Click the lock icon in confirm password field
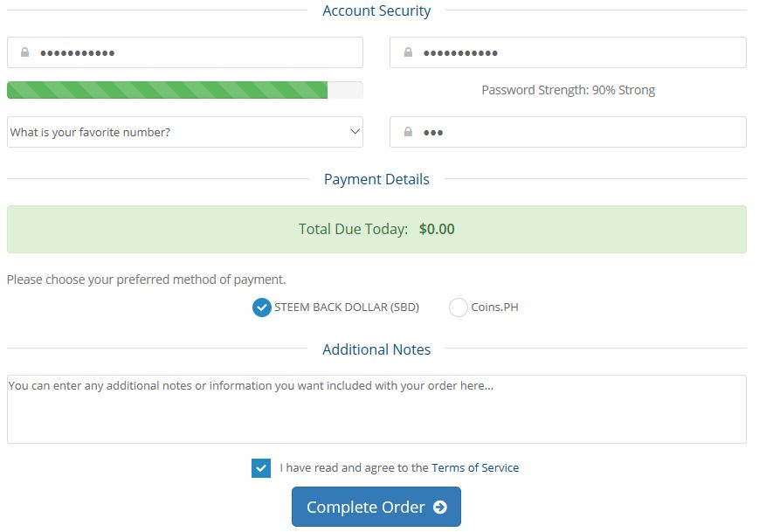Image resolution: width=759 pixels, height=532 pixels. 408,52
